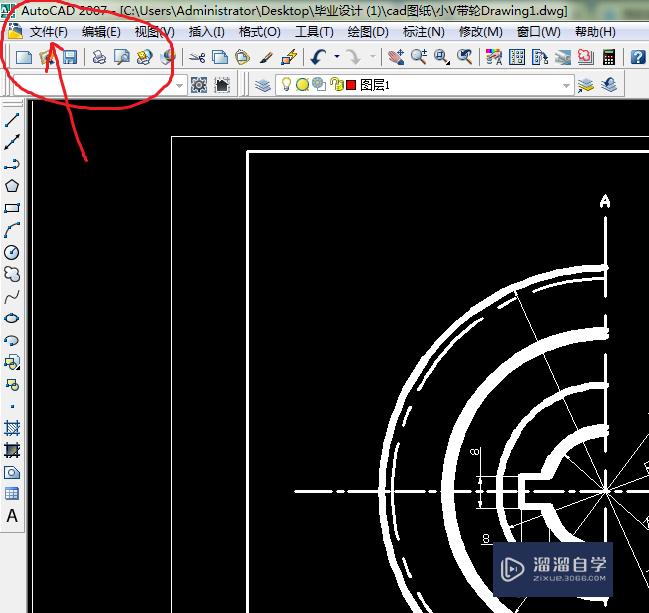Open the Layer Properties Manager icon
This screenshot has height=613, width=649.
(263, 85)
